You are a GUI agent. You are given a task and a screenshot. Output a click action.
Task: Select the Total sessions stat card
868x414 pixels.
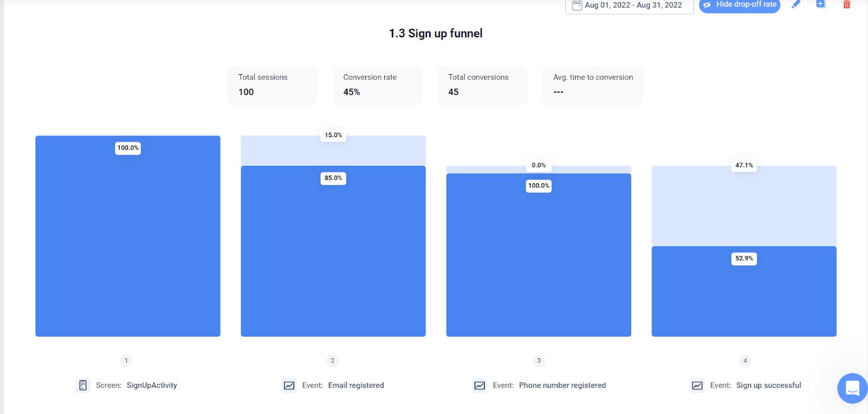[272, 85]
